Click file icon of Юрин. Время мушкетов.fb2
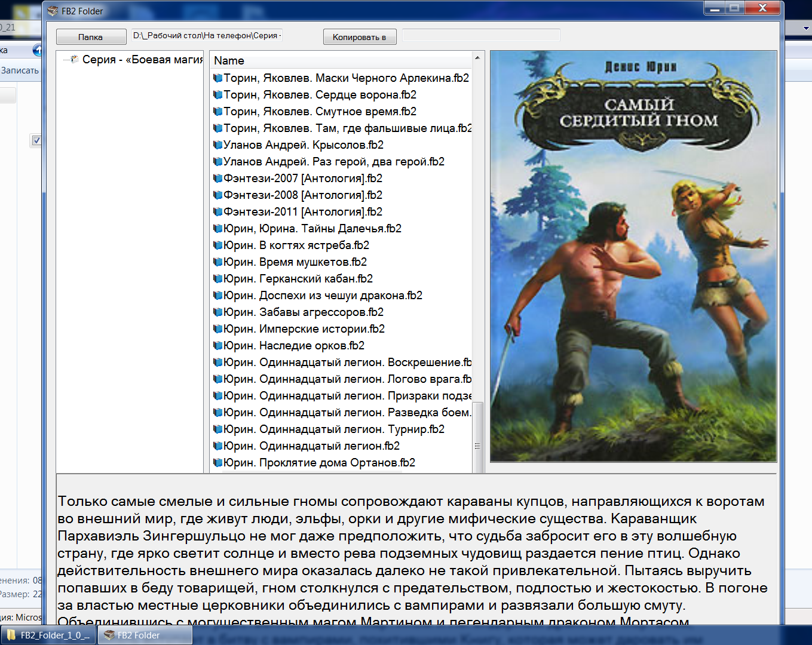 tap(218, 262)
